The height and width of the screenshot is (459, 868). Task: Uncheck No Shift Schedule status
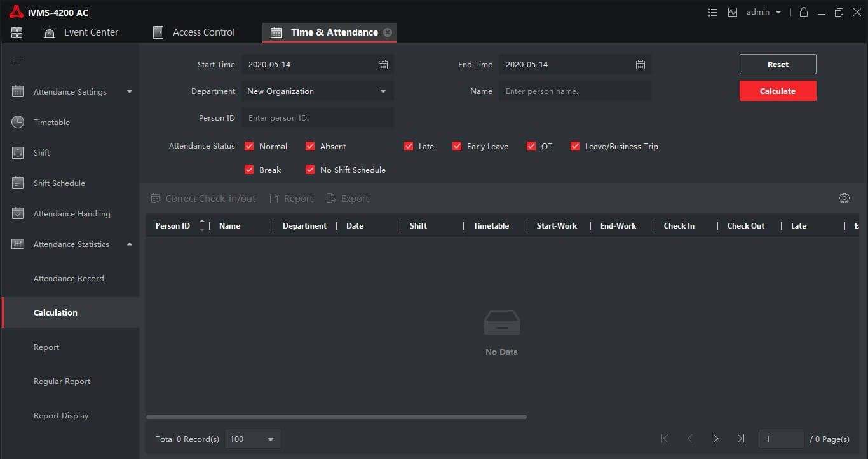(x=310, y=170)
